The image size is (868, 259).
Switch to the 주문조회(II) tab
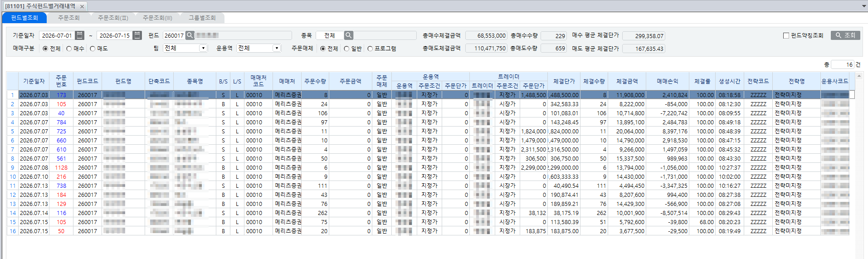pos(113,18)
